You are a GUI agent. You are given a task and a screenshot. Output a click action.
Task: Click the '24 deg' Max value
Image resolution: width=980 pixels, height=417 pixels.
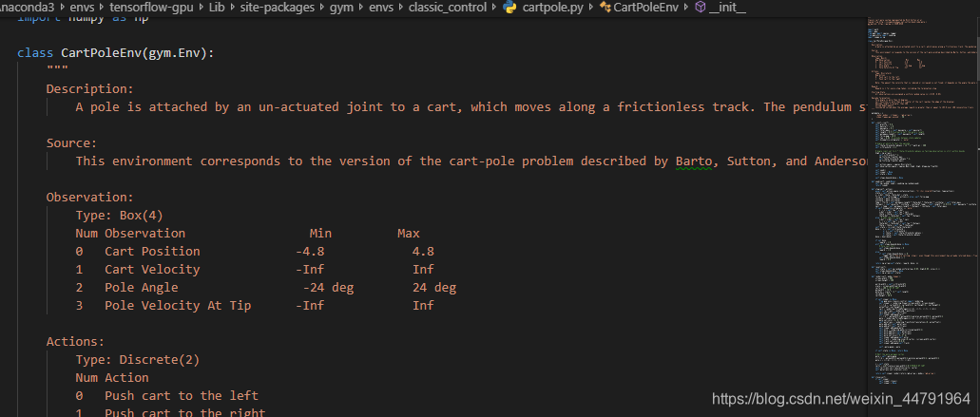coord(434,288)
